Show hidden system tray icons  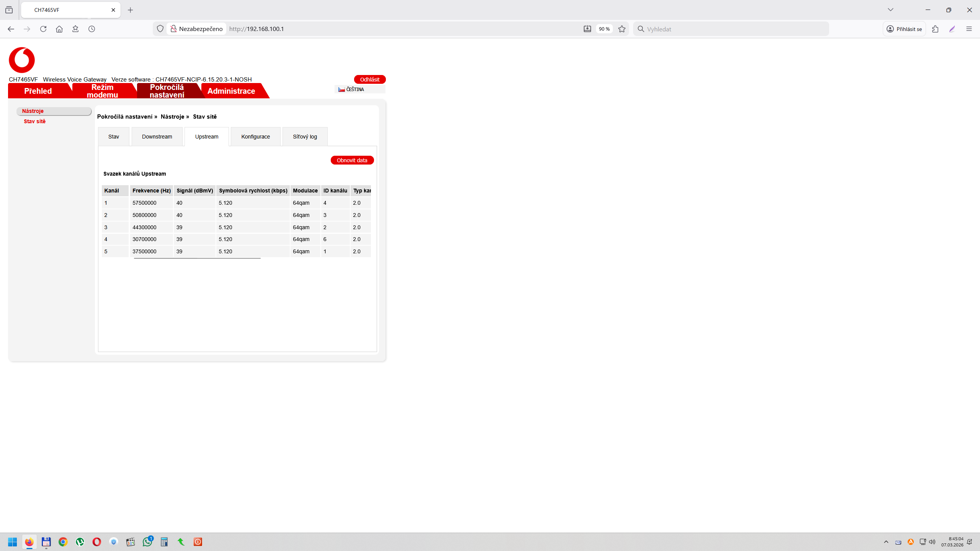886,542
